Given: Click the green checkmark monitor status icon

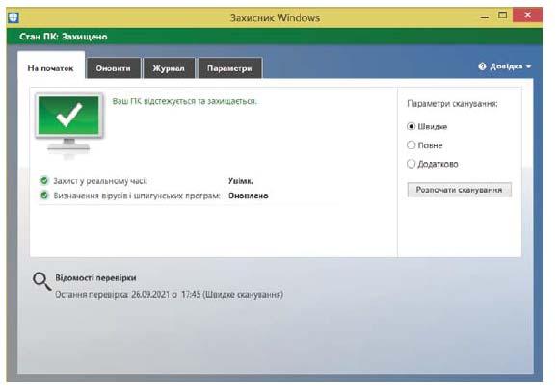Looking at the screenshot, I should tap(69, 122).
